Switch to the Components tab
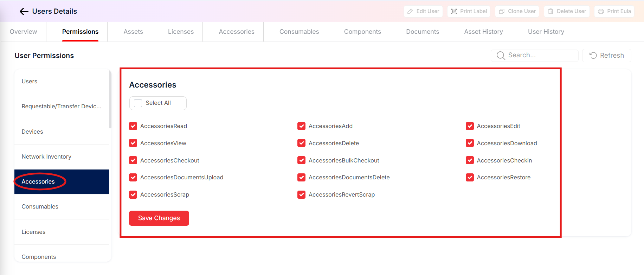Image resolution: width=644 pixels, height=275 pixels. click(362, 32)
